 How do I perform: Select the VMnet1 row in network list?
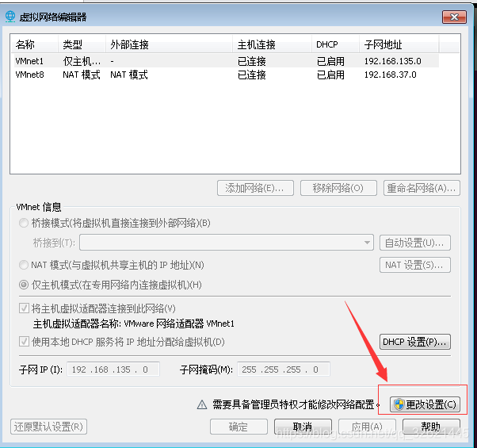coord(226,61)
